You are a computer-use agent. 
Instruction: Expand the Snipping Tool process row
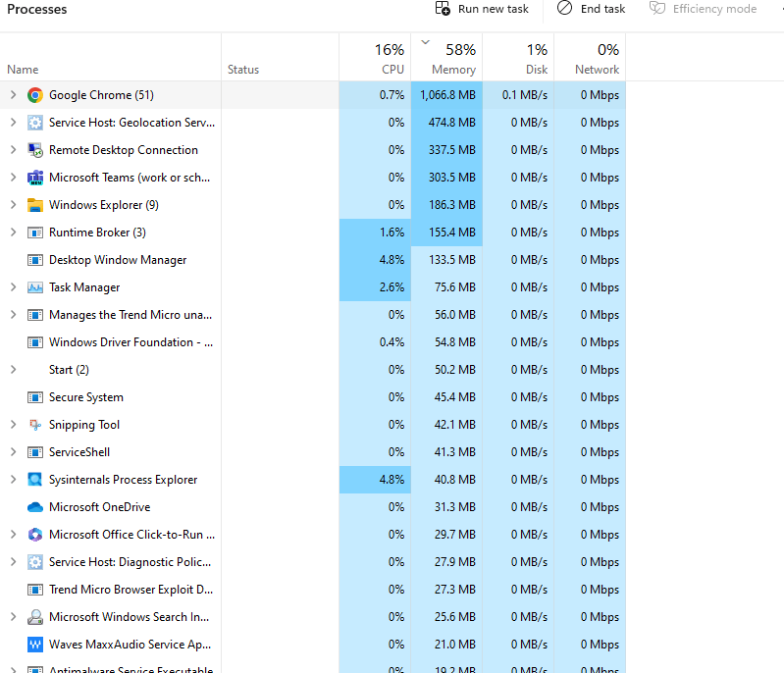[14, 425]
